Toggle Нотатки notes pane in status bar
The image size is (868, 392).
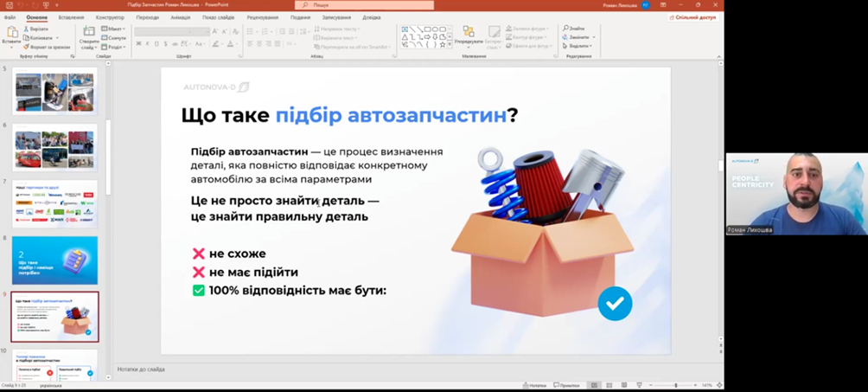coord(534,385)
